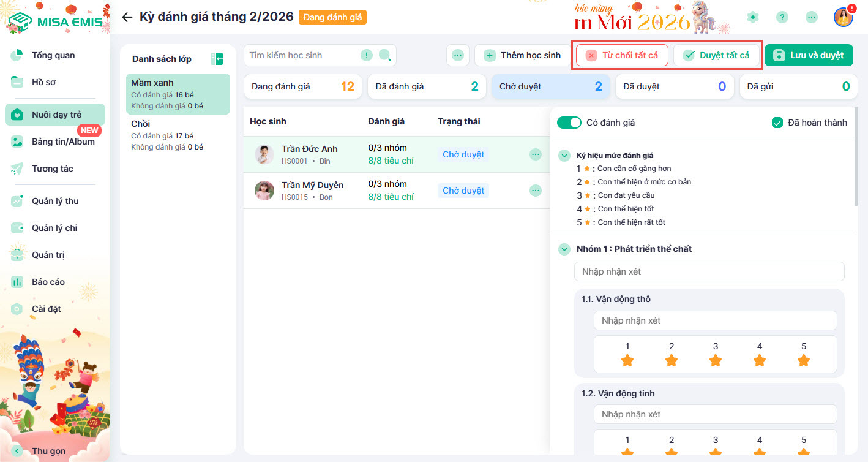Open three-dot menu for Trần Mỹ Duyên
Image resolution: width=868 pixels, height=462 pixels.
tap(536, 191)
